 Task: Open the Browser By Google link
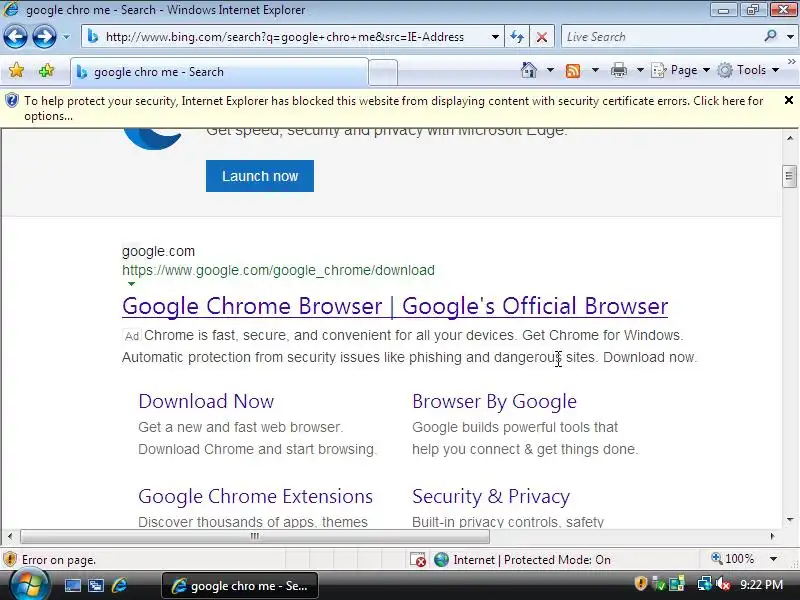[x=494, y=402]
